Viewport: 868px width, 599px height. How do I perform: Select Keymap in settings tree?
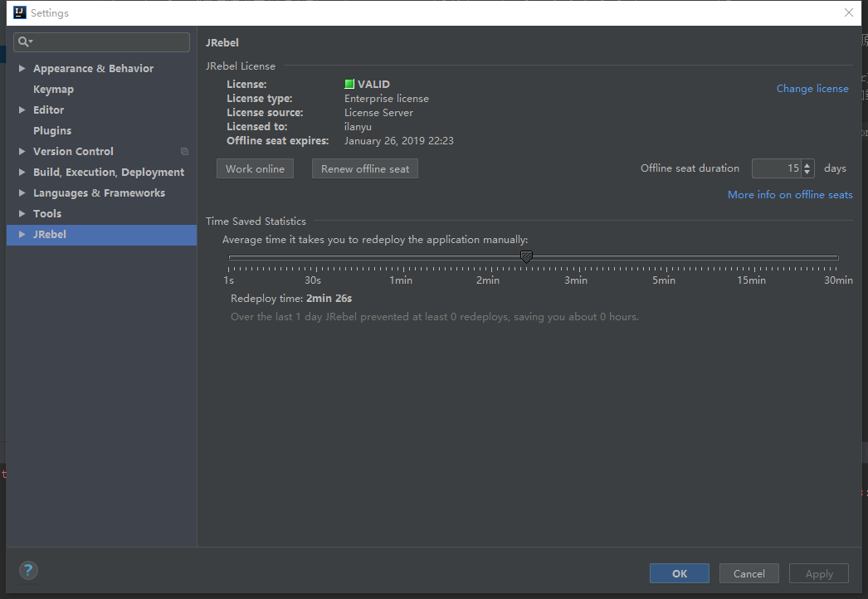tap(53, 89)
